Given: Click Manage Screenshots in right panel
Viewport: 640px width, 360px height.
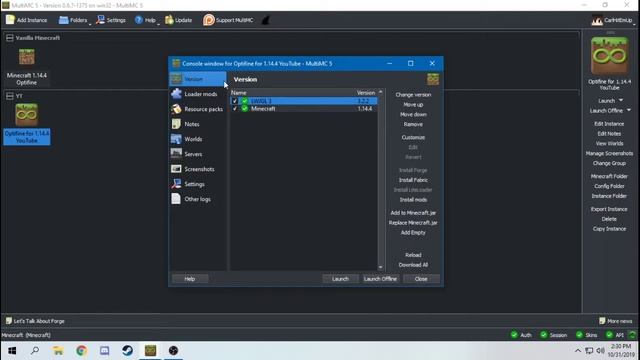Looking at the screenshot, I should click(x=609, y=153).
